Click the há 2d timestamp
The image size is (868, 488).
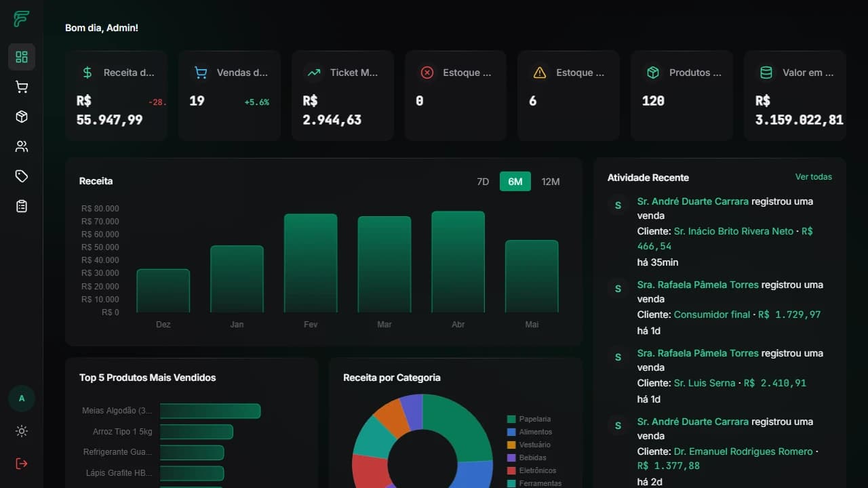point(649,482)
